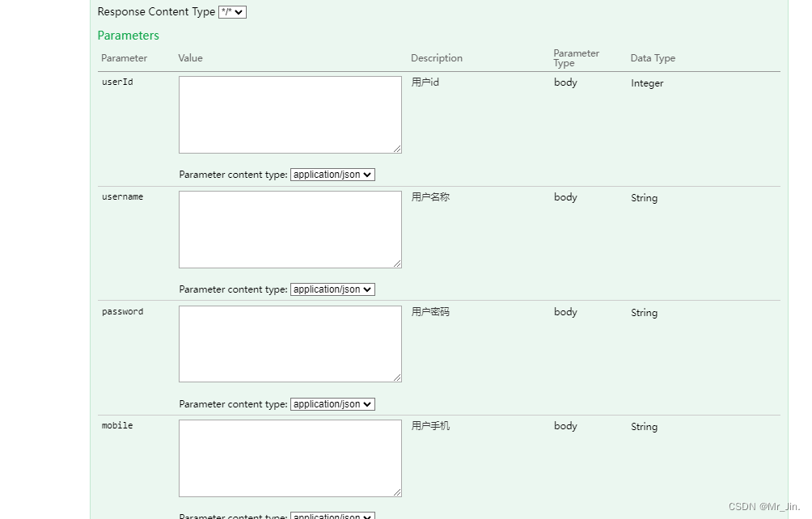812x519 pixels.
Task: Click the Value column header
Action: 190,57
